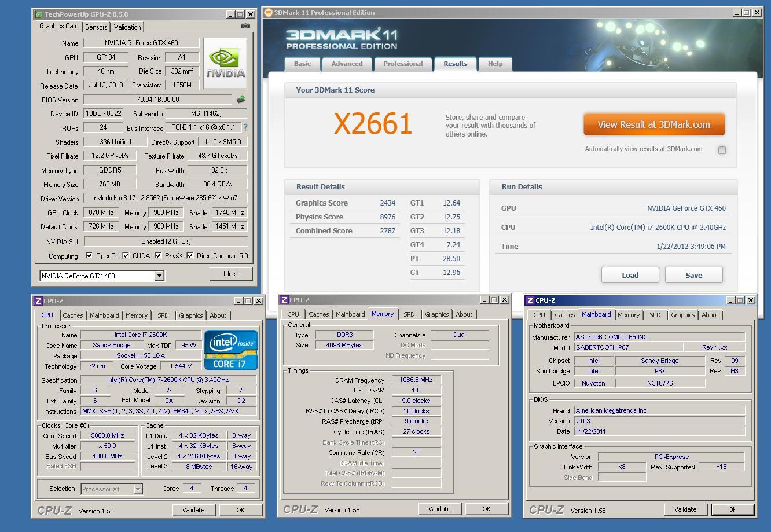This screenshot has width=771, height=532.
Task: Open the Help tab in 3DMark 11
Action: click(x=495, y=64)
